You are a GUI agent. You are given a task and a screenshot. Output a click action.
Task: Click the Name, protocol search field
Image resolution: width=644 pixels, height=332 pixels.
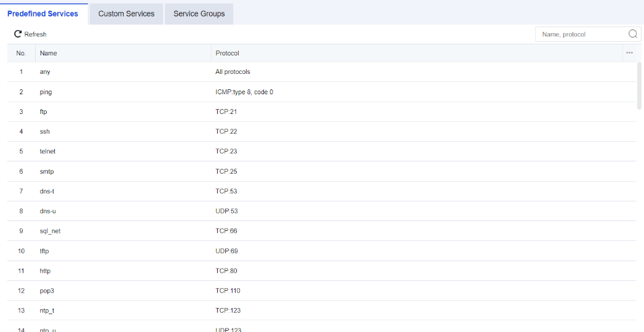coord(578,34)
